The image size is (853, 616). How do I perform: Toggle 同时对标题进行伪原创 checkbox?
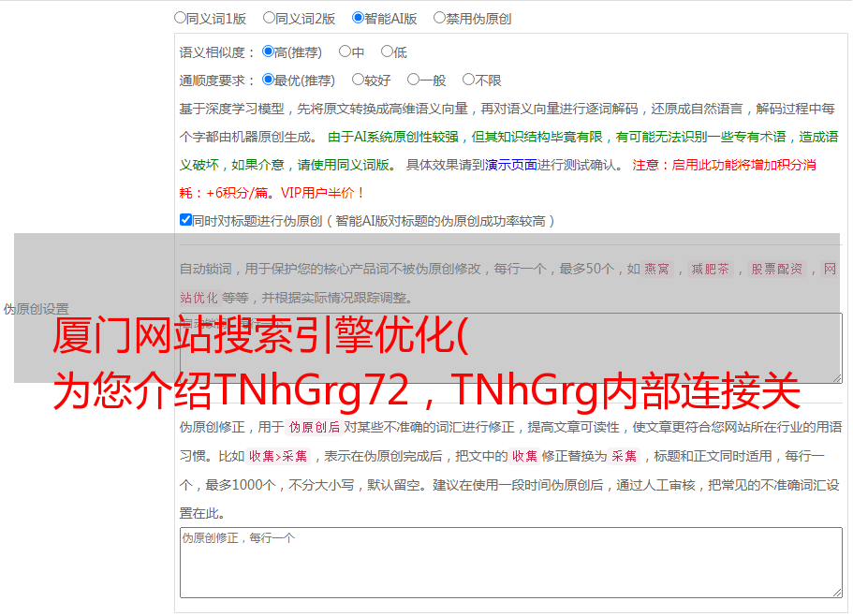point(185,220)
